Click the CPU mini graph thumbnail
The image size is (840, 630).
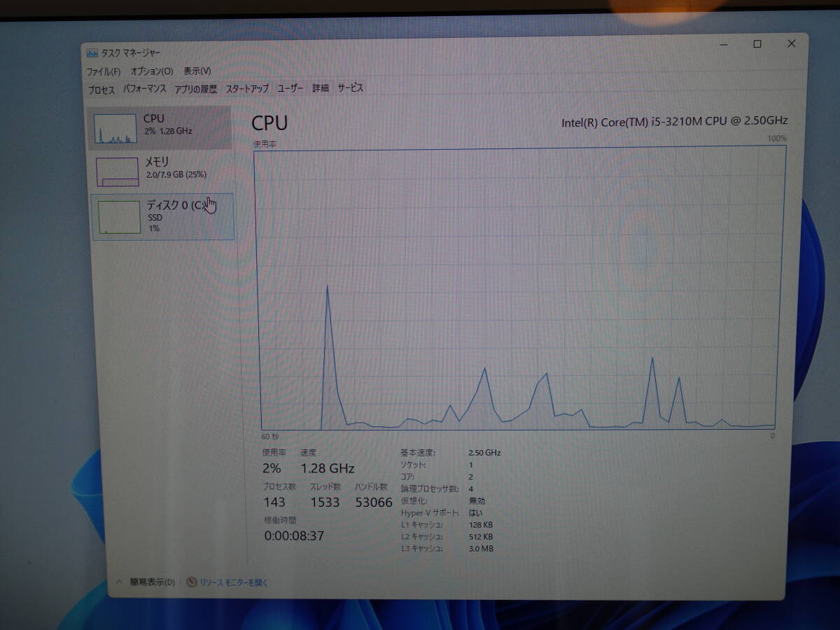click(x=116, y=129)
